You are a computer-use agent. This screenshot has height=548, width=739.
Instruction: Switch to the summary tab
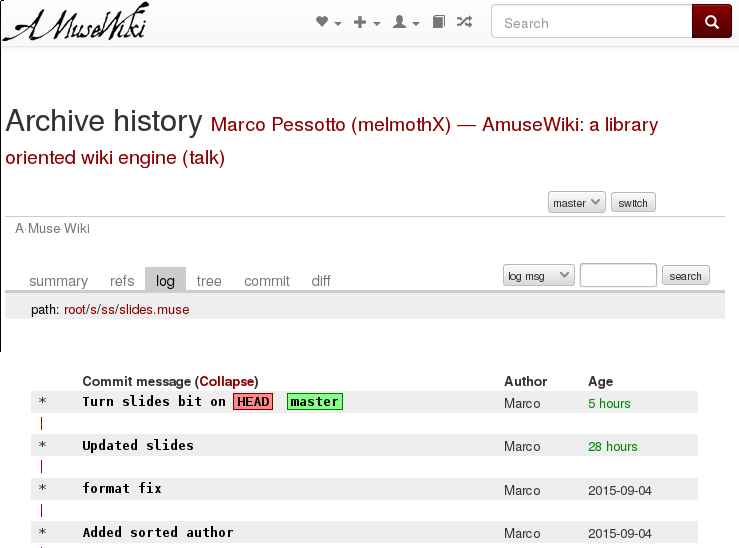pyautogui.click(x=58, y=281)
